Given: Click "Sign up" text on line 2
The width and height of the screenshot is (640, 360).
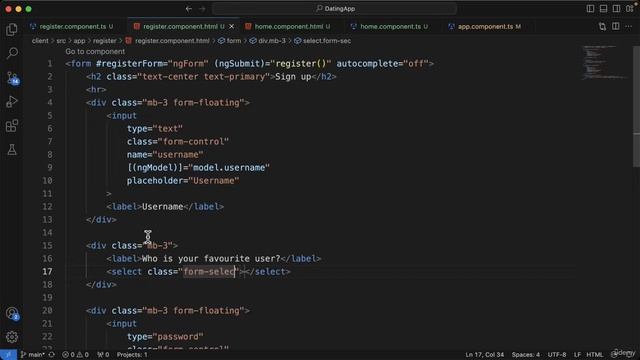Looking at the screenshot, I should tap(293, 77).
